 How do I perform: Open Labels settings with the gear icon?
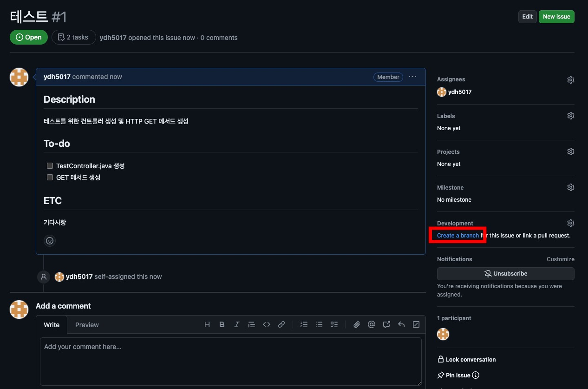570,116
